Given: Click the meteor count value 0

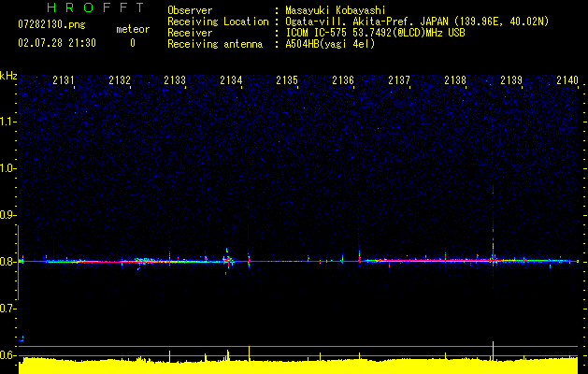Looking at the screenshot, I should pos(133,43).
